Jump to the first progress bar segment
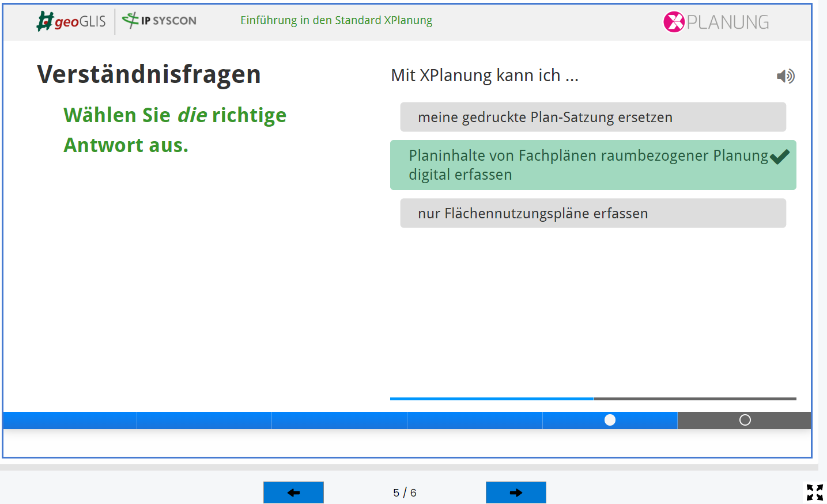The image size is (827, 504). pyautogui.click(x=70, y=420)
